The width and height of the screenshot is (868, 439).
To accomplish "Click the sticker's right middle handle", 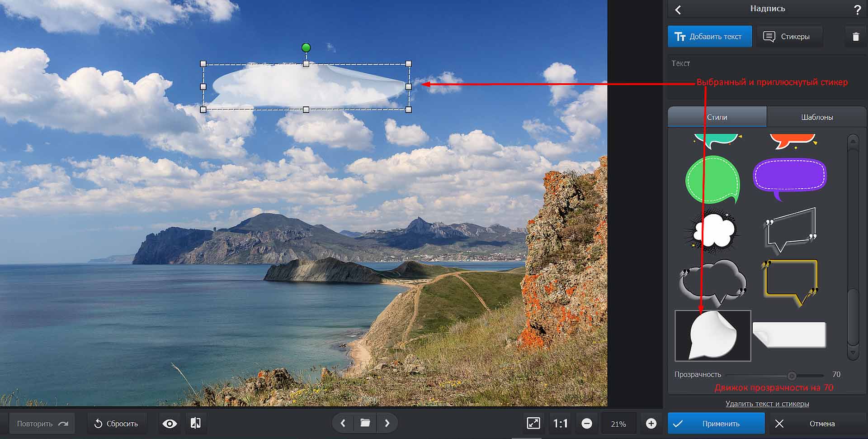I will click(x=409, y=86).
